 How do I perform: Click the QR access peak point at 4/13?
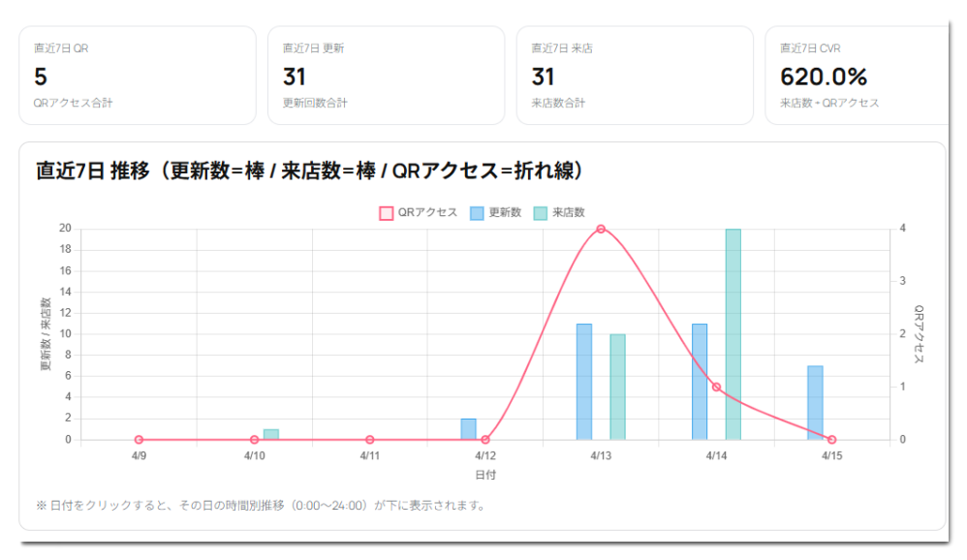tap(601, 229)
